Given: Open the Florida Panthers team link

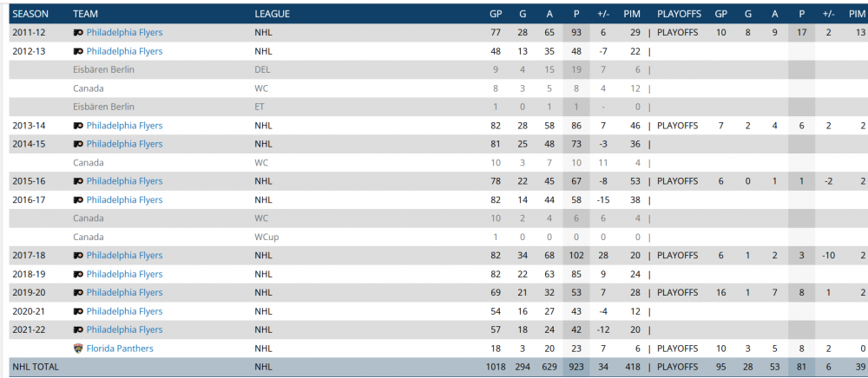Looking at the screenshot, I should coord(120,349).
